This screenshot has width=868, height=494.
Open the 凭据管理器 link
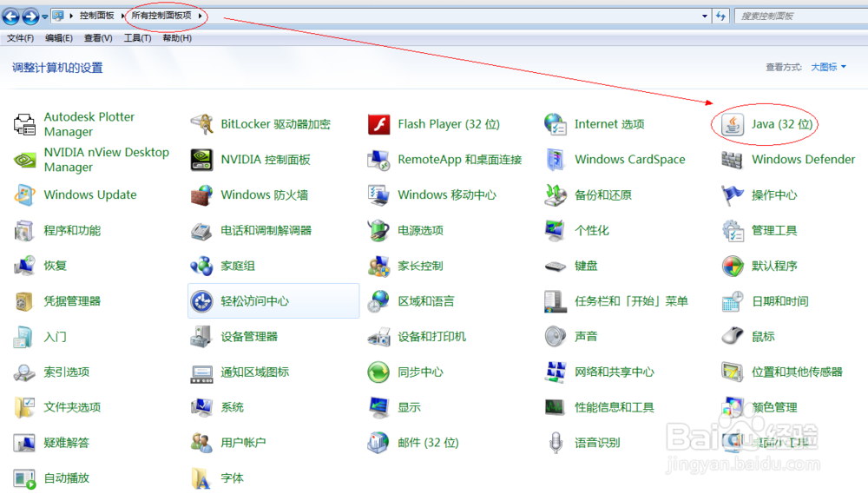tap(72, 301)
